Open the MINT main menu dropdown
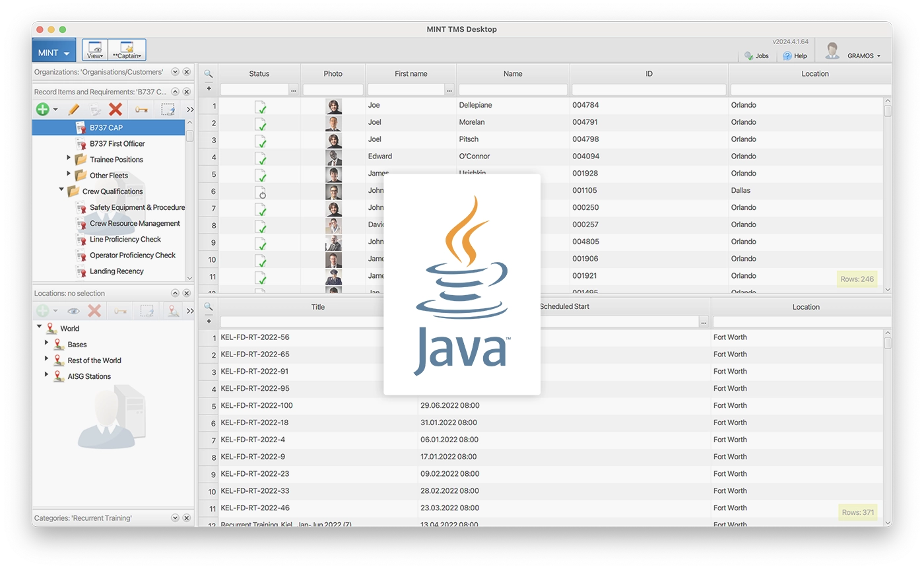 [x=54, y=51]
